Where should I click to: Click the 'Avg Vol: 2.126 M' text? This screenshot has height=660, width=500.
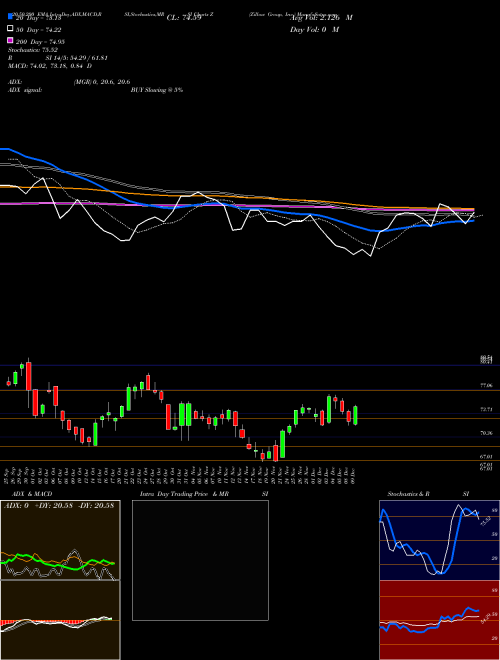point(321,18)
